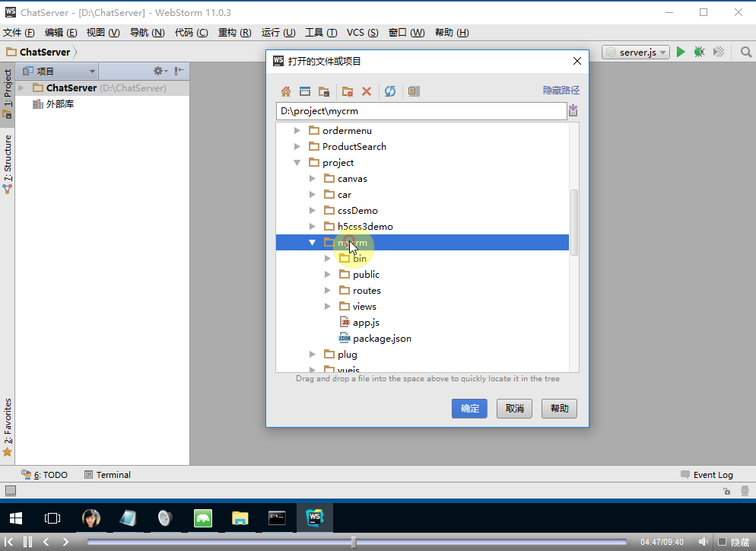
Task: Open the Terminal tool window tab
Action: tap(113, 475)
